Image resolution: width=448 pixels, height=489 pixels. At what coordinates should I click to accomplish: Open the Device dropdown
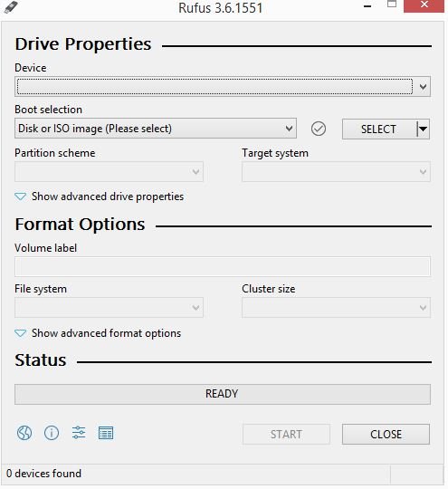pos(223,86)
